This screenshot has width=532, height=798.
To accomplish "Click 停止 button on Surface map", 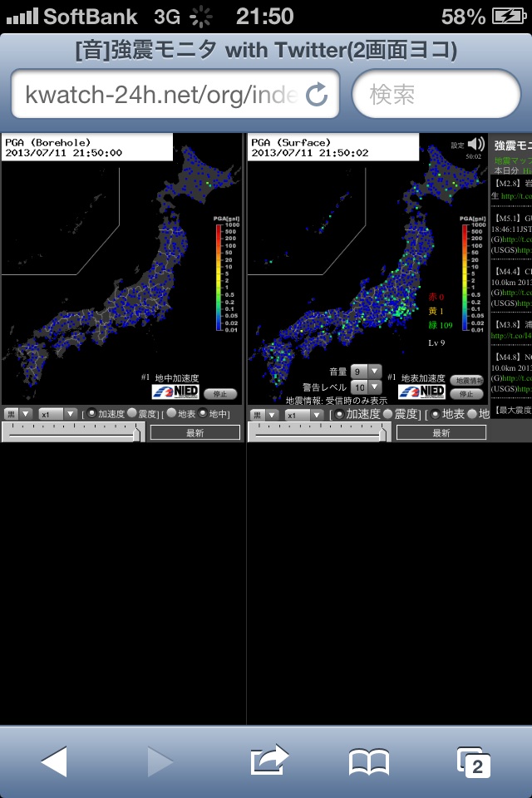I will (466, 394).
